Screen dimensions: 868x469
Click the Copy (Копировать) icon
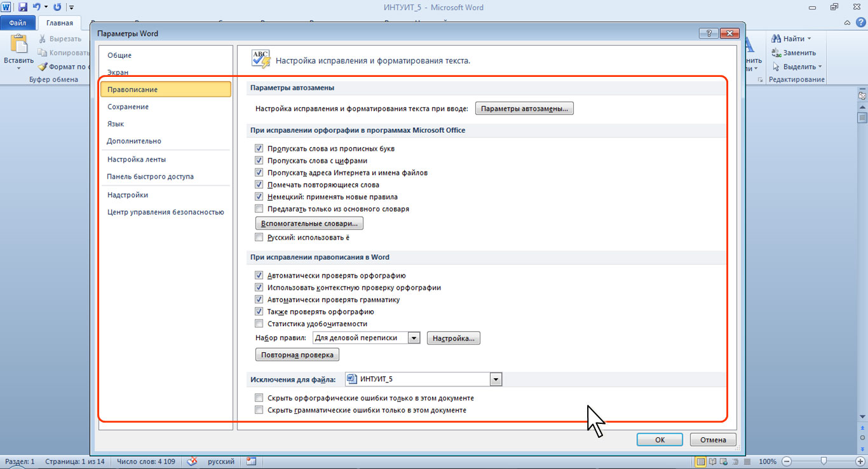click(43, 53)
